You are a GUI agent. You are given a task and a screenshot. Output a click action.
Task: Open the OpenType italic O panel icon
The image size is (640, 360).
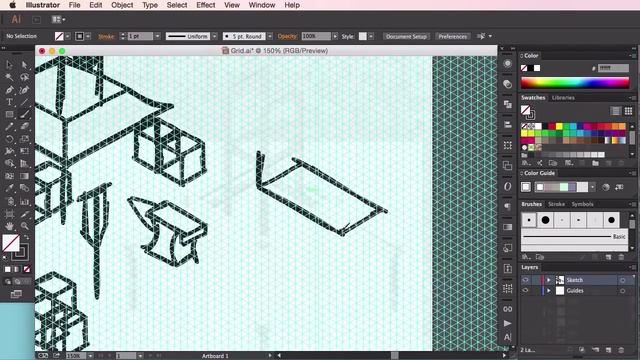click(507, 186)
